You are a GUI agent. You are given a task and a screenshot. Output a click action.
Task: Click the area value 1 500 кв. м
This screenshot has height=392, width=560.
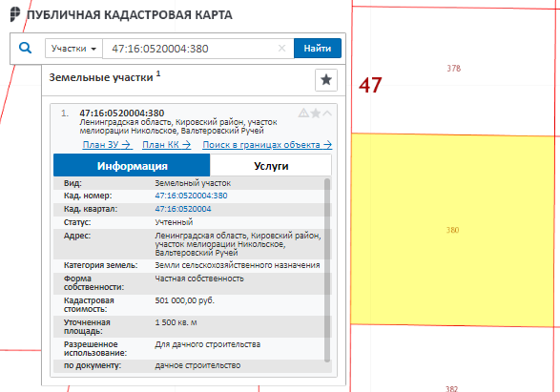[x=176, y=322]
